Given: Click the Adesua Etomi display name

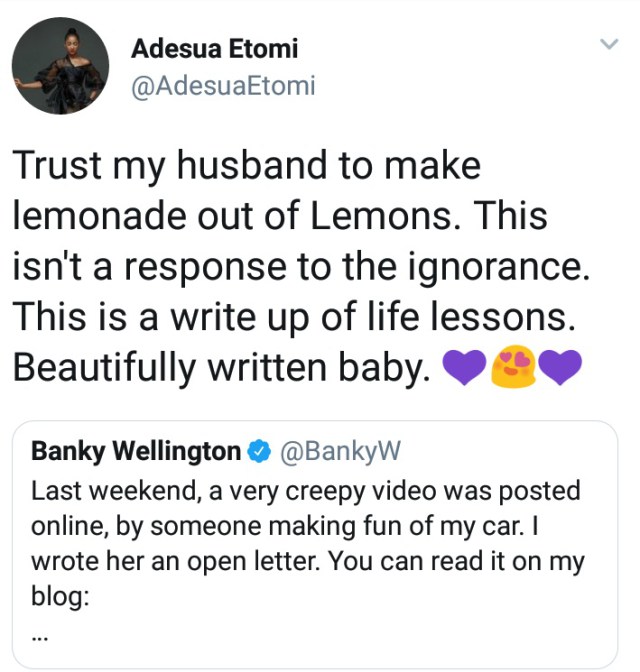Looking at the screenshot, I should coord(214,48).
